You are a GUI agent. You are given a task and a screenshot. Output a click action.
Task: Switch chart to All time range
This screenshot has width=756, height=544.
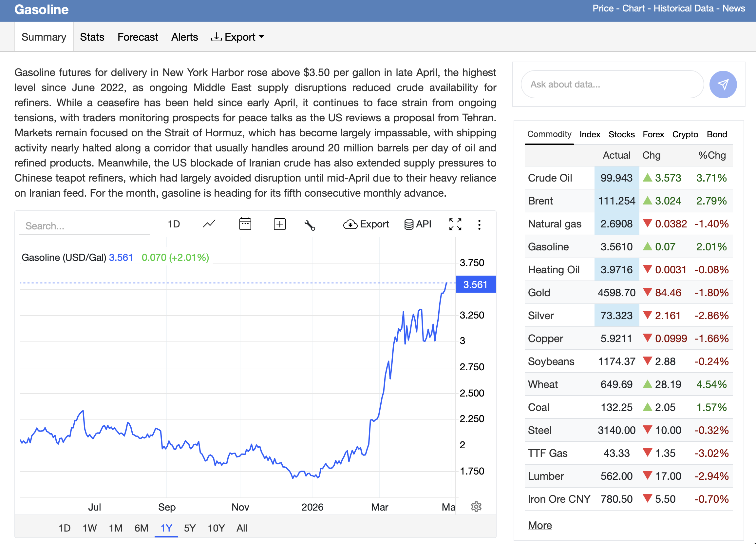tap(242, 528)
